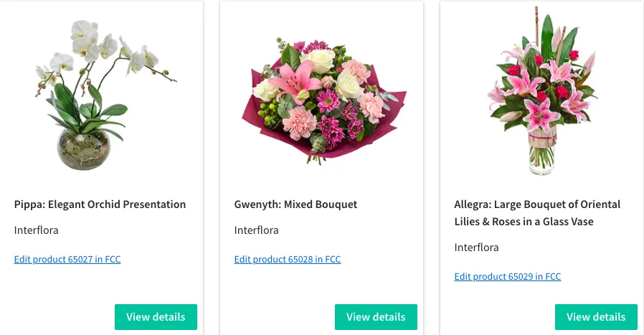Hit View details under the Allegra bouquet

596,317
